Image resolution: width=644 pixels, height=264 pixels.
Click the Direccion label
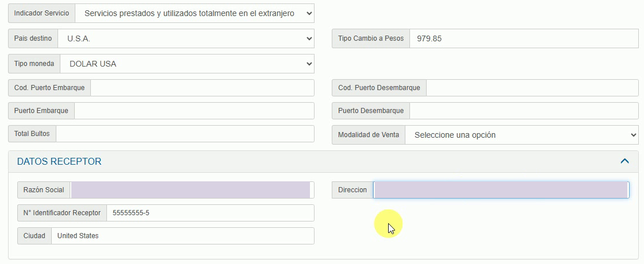[352, 190]
